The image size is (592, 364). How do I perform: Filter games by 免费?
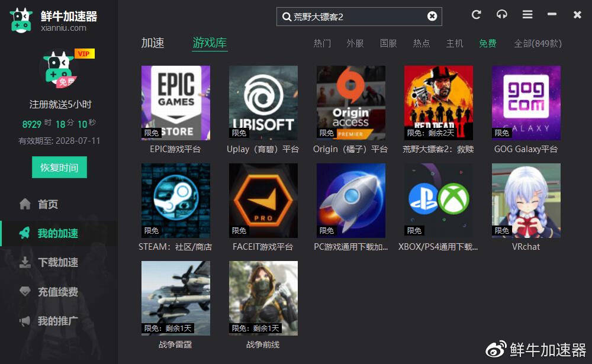coord(487,43)
